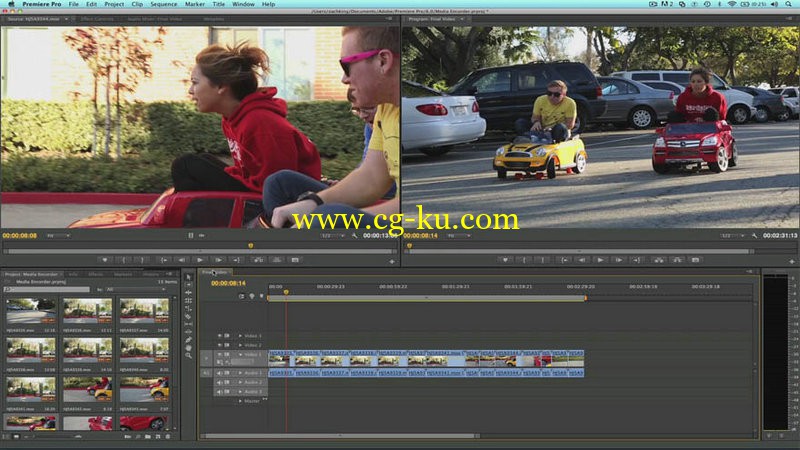Screen dimensions: 800x450
Task: Step back one frame in the Source monitor
Action: tap(182, 260)
